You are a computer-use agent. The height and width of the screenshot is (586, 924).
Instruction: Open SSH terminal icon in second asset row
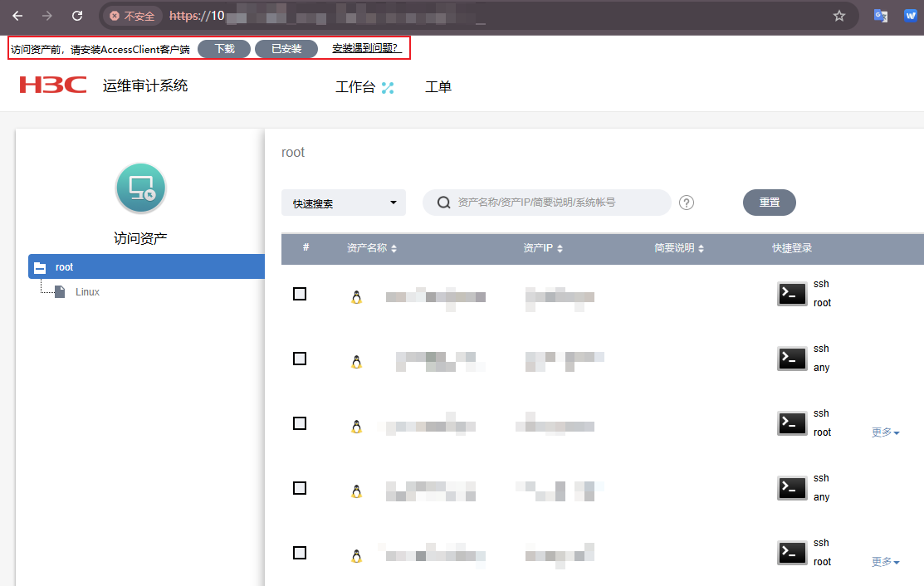coord(792,359)
